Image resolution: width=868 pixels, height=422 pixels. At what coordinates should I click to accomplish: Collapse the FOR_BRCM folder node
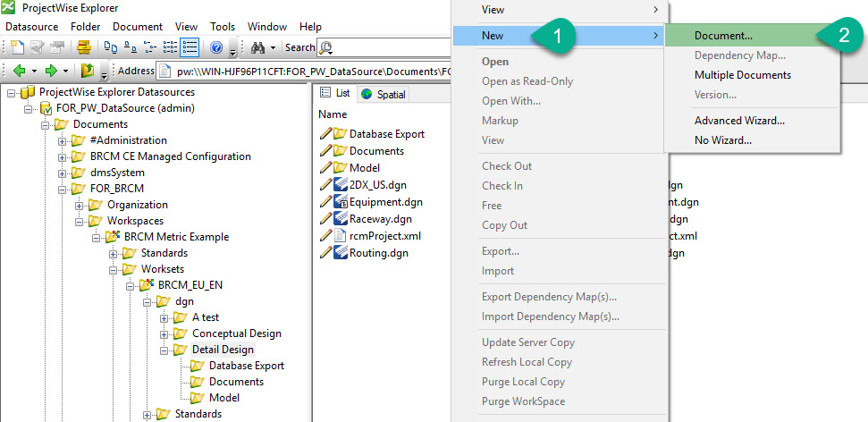coord(62,189)
